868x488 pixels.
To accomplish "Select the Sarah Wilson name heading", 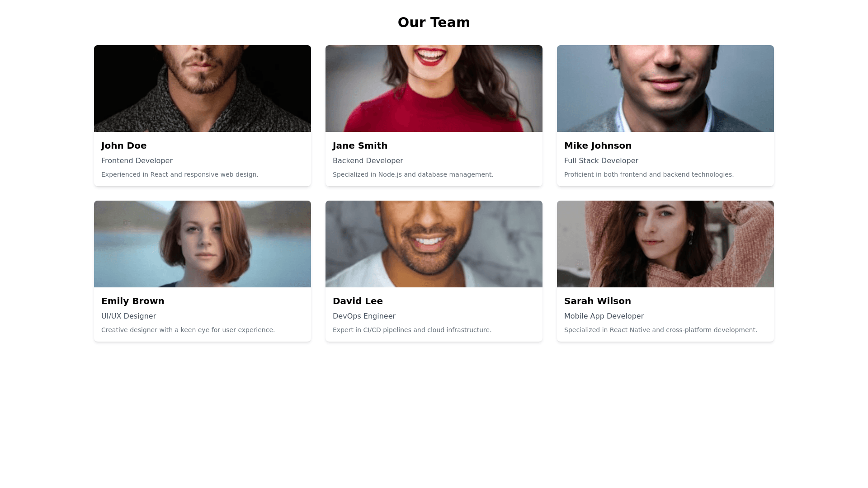I will (x=597, y=301).
